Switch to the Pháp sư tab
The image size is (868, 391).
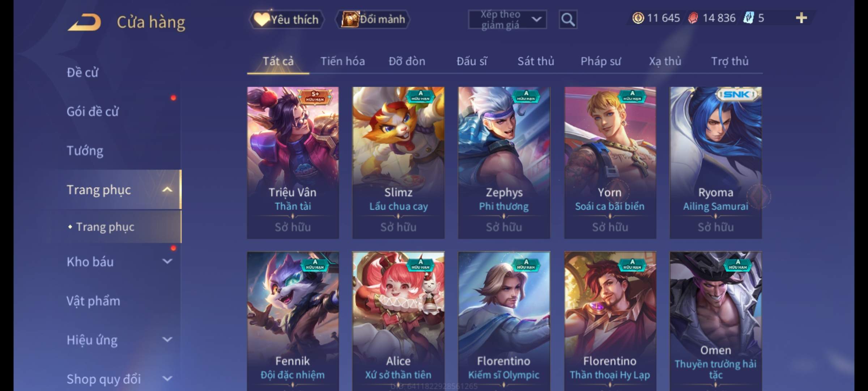point(600,61)
